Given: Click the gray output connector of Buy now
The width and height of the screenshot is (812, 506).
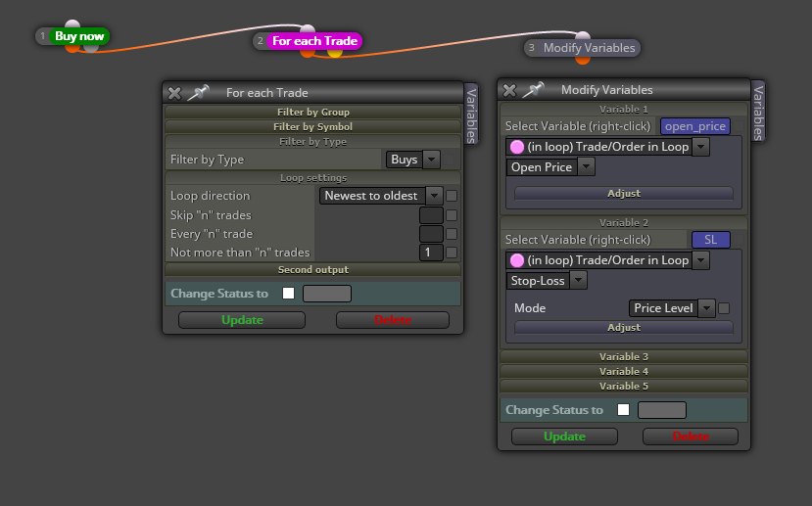Looking at the screenshot, I should tap(91, 48).
